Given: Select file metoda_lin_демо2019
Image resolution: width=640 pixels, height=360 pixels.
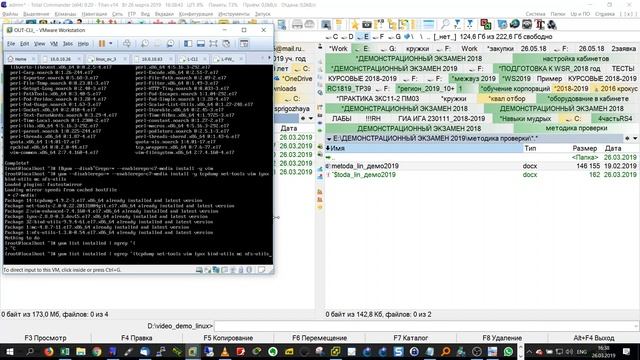Looking at the screenshot, I should click(x=365, y=166).
